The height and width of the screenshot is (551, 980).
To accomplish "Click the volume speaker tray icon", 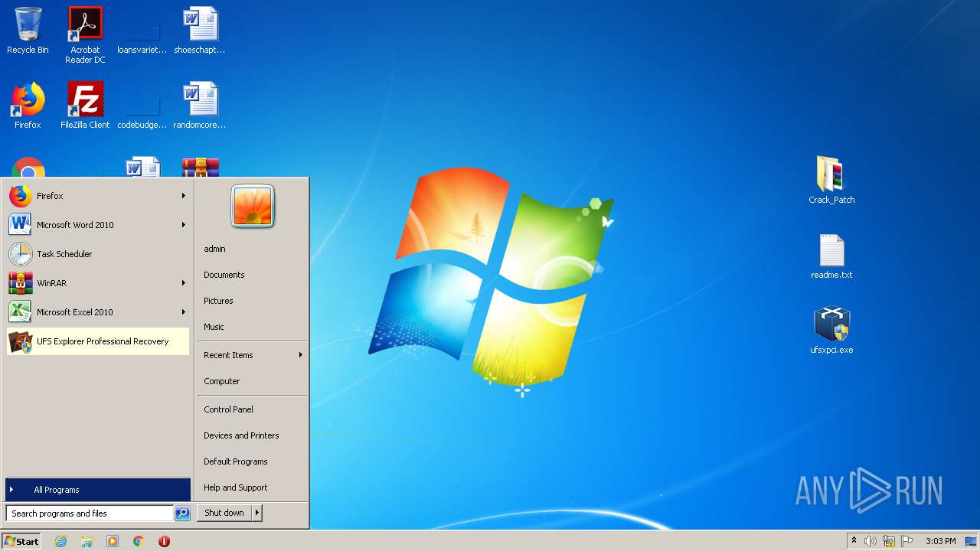I will [871, 541].
